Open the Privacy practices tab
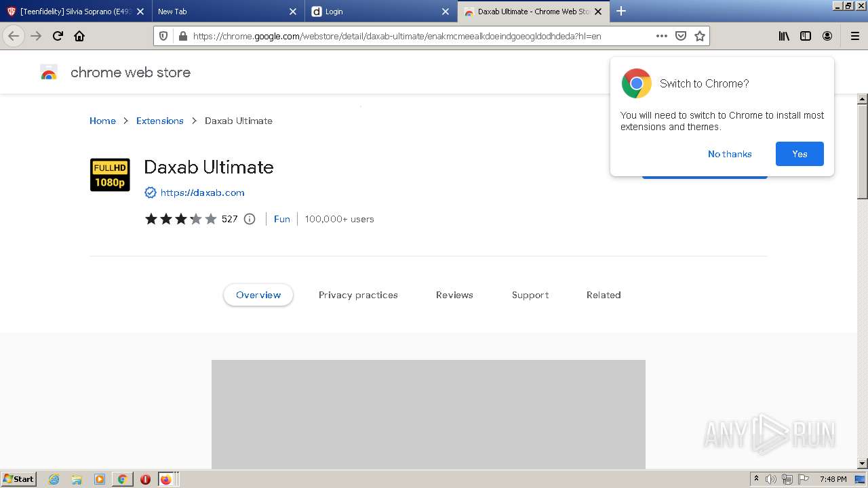The width and height of the screenshot is (868, 488). 358,295
